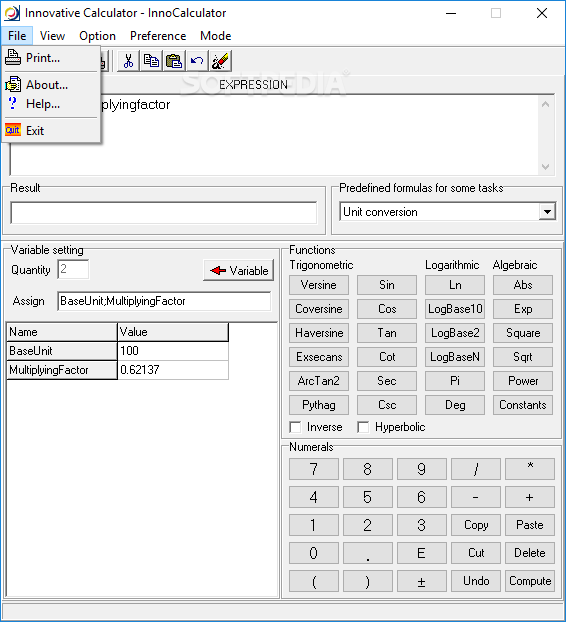Insert the Cos function

[387, 309]
